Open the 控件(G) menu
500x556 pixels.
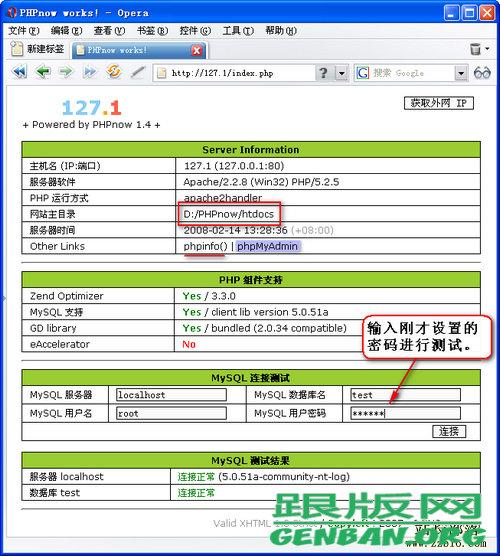pos(195,31)
